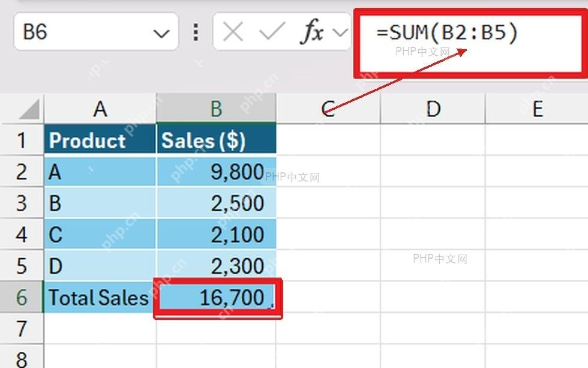Cancel the formula entry with the X icon
The height and width of the screenshot is (368, 588).
point(233,31)
